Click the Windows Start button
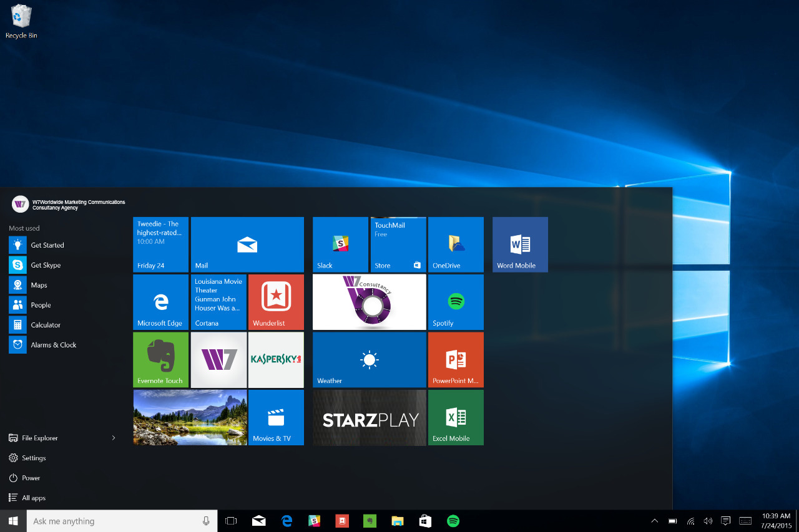 tap(13, 521)
